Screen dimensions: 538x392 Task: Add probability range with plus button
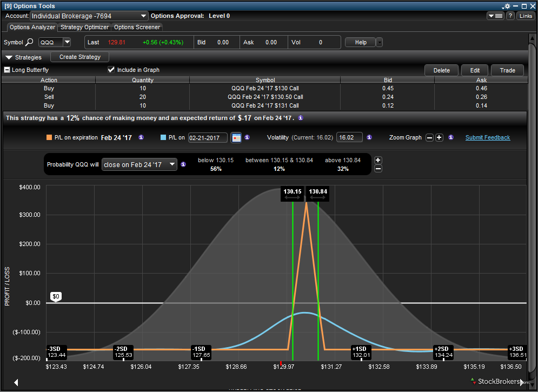coord(378,160)
